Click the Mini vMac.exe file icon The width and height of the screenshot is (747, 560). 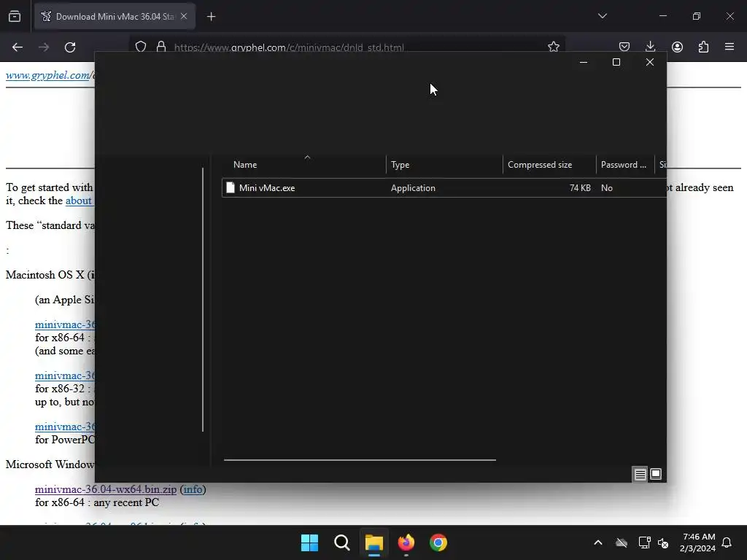click(x=231, y=187)
